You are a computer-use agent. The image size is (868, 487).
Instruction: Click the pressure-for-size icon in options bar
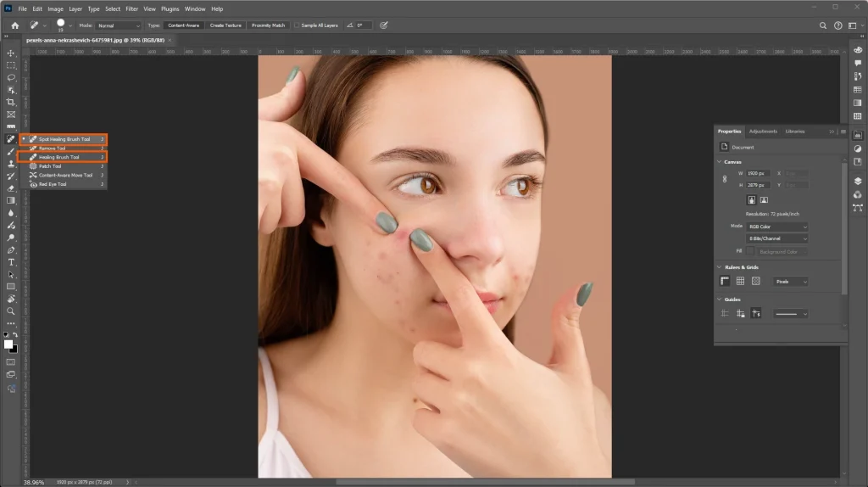point(384,25)
